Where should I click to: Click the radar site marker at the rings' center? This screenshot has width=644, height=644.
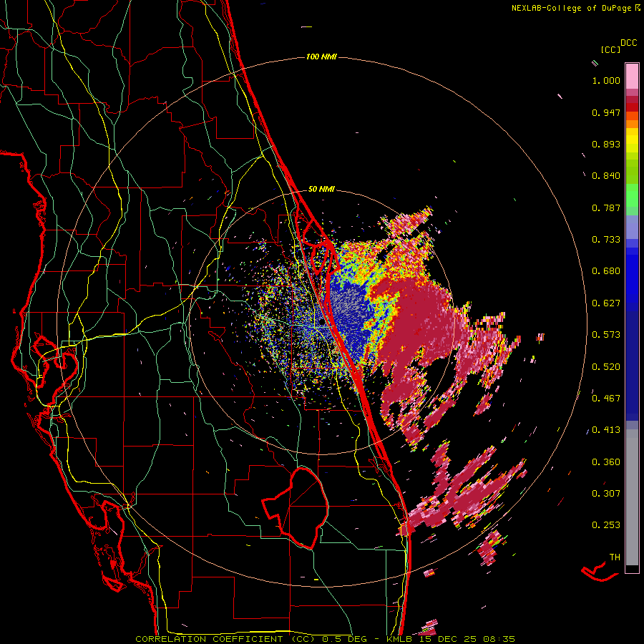point(322,323)
